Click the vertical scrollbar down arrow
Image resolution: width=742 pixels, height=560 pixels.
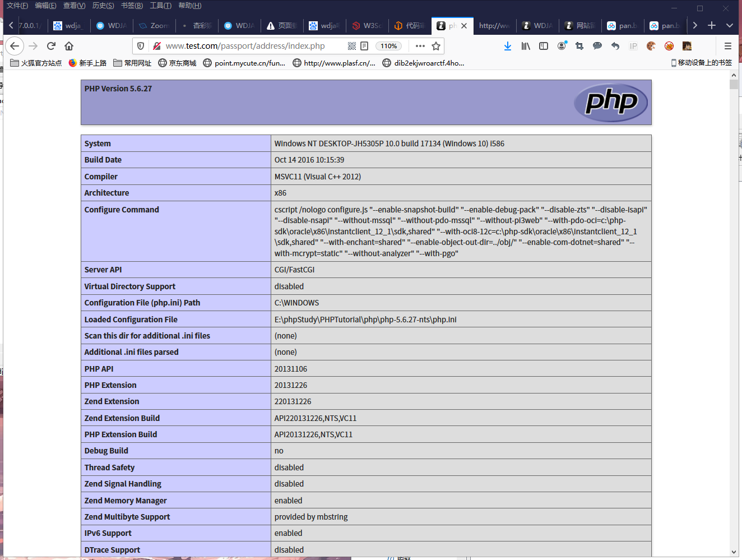(734, 552)
